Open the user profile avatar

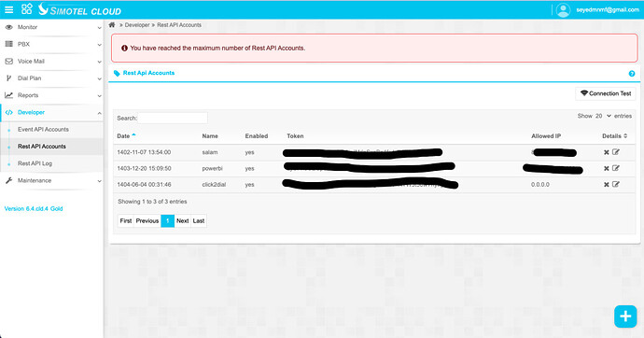563,10
